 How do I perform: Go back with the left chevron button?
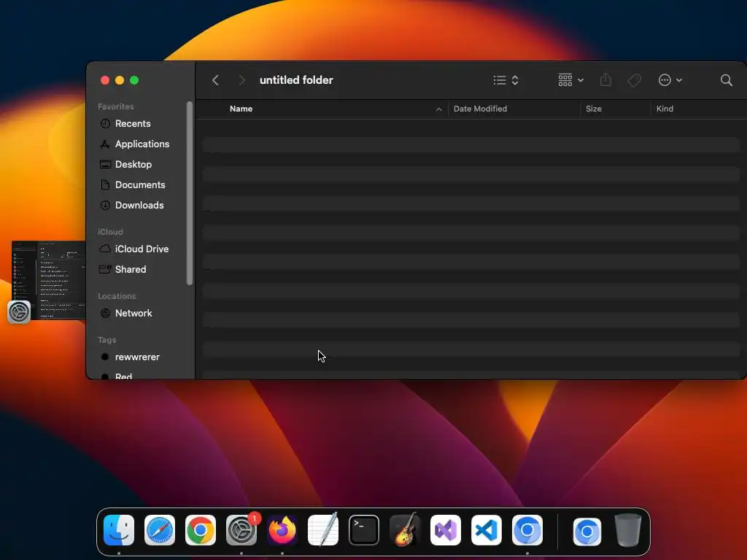(215, 80)
